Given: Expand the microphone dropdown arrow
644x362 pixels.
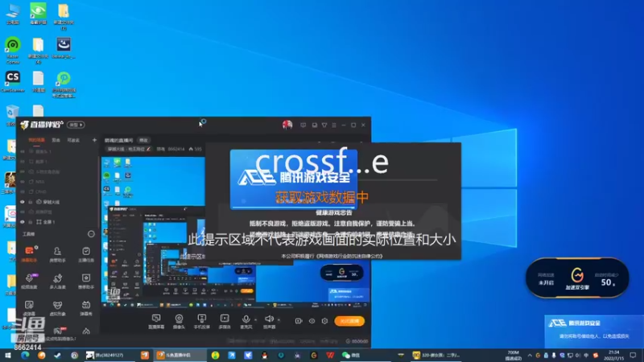Looking at the screenshot, I should coord(255,319).
